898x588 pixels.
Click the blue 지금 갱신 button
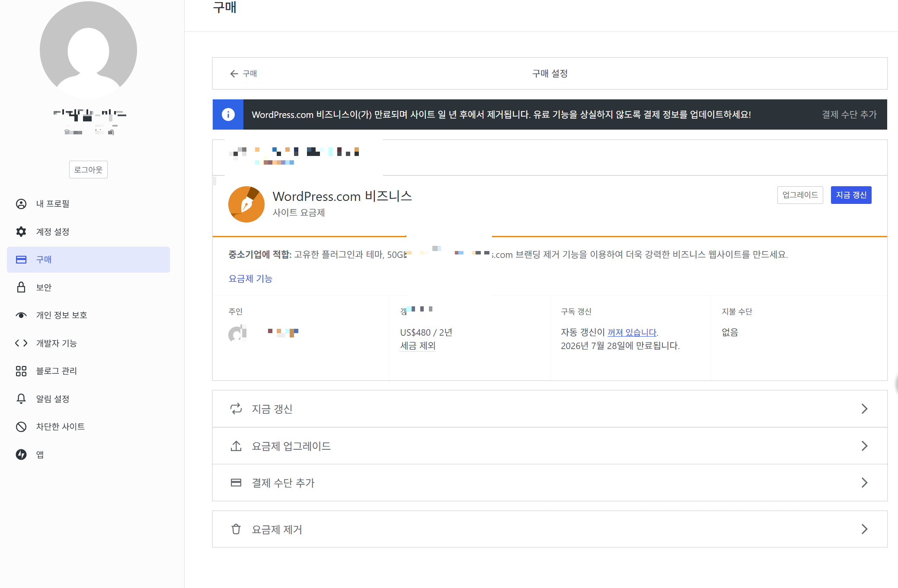850,195
